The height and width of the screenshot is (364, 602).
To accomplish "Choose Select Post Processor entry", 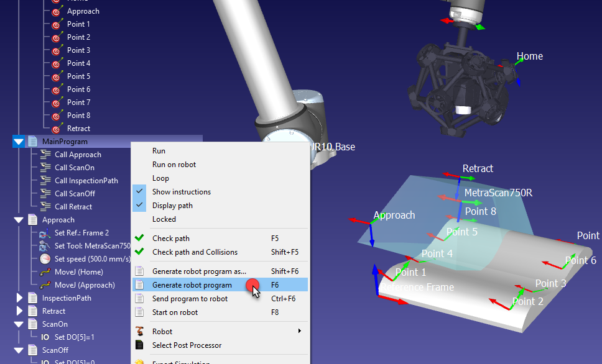I will click(187, 345).
